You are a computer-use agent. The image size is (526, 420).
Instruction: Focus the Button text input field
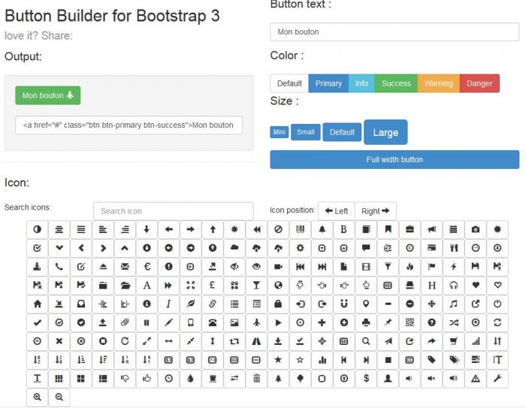pyautogui.click(x=394, y=32)
